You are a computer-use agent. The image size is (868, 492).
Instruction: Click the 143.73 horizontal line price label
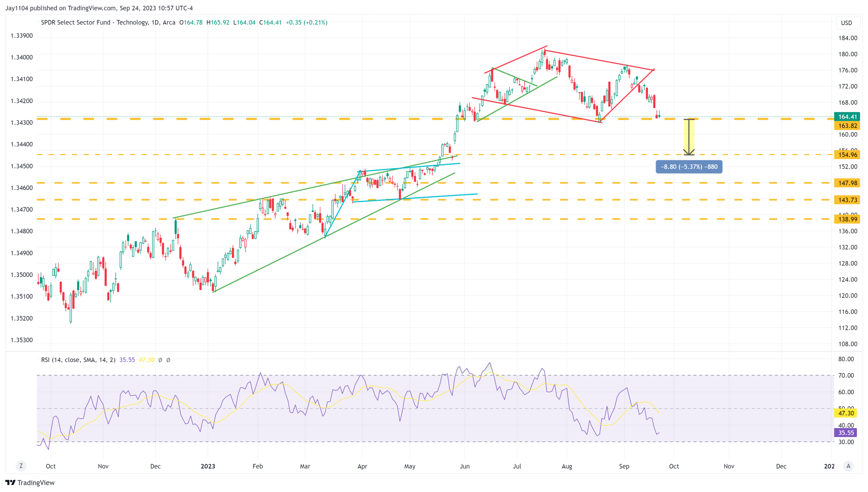click(847, 200)
